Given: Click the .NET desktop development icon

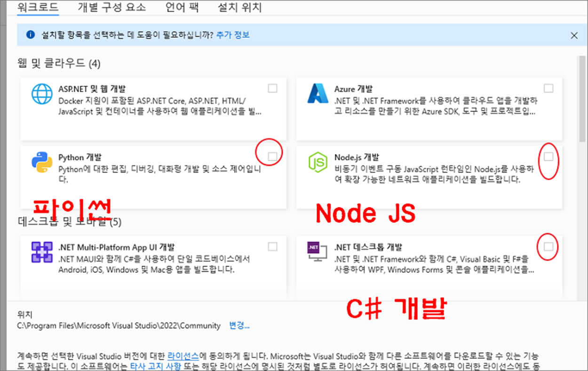Looking at the screenshot, I should tap(316, 252).
